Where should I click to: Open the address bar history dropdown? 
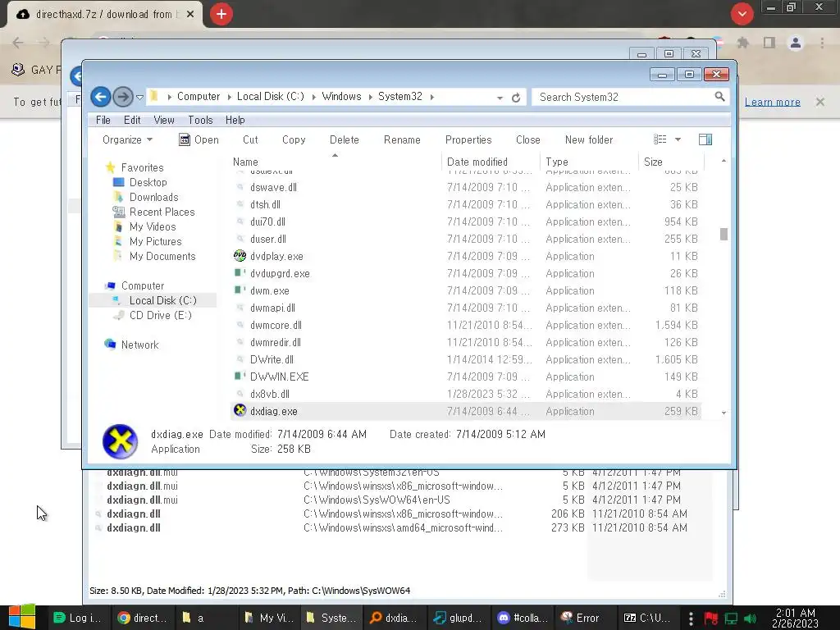[500, 98]
